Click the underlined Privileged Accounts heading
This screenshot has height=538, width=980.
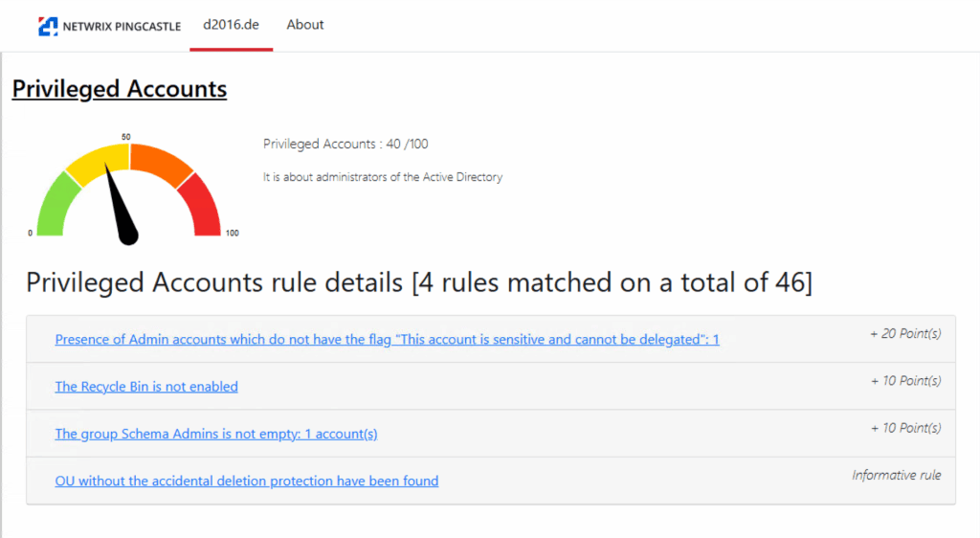pos(120,89)
